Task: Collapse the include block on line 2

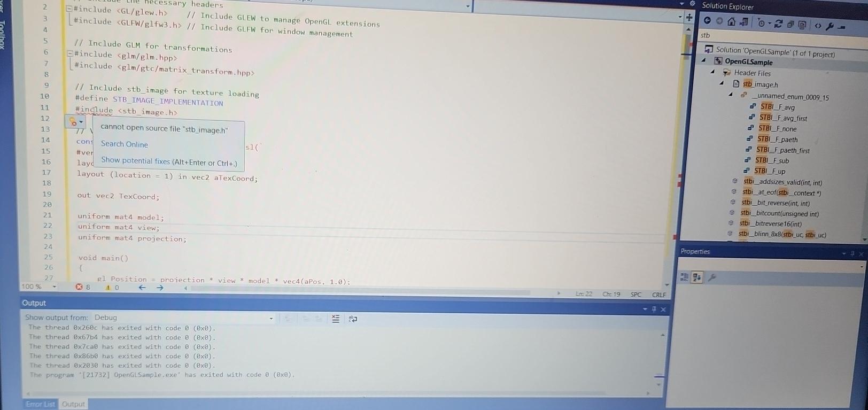Action: (69, 9)
